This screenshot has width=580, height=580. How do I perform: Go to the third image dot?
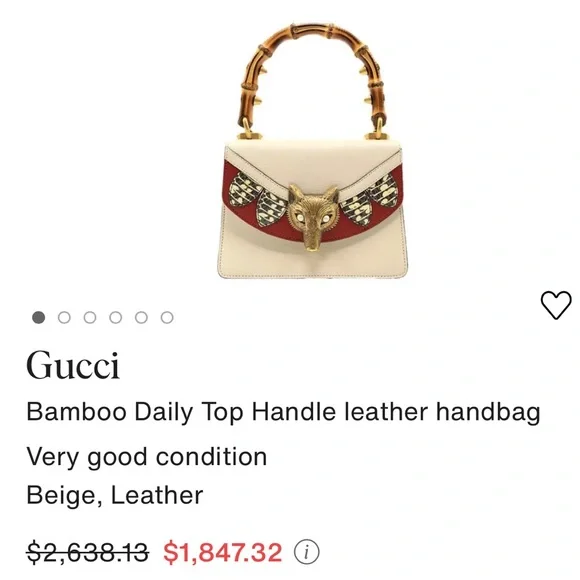pos(90,317)
